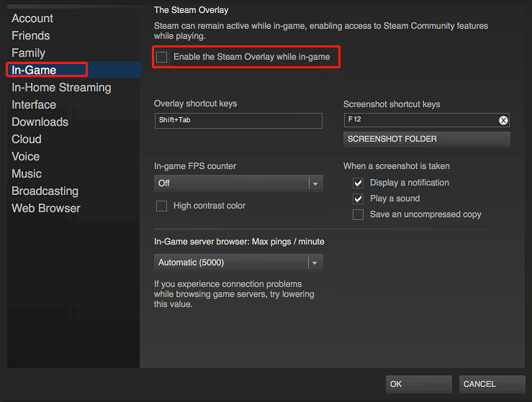The height and width of the screenshot is (402, 532).
Task: Confirm settings with OK button
Action: (419, 384)
